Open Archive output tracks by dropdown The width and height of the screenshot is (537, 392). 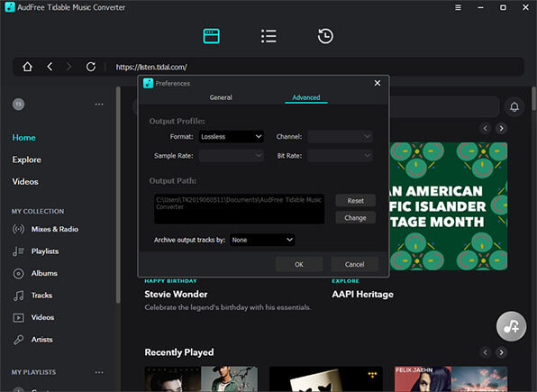[262, 240]
